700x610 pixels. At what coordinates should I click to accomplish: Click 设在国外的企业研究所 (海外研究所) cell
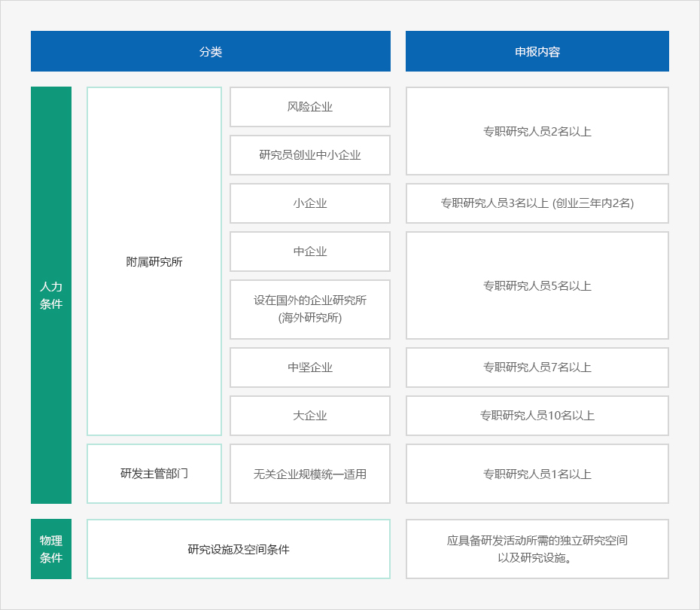coord(310,310)
